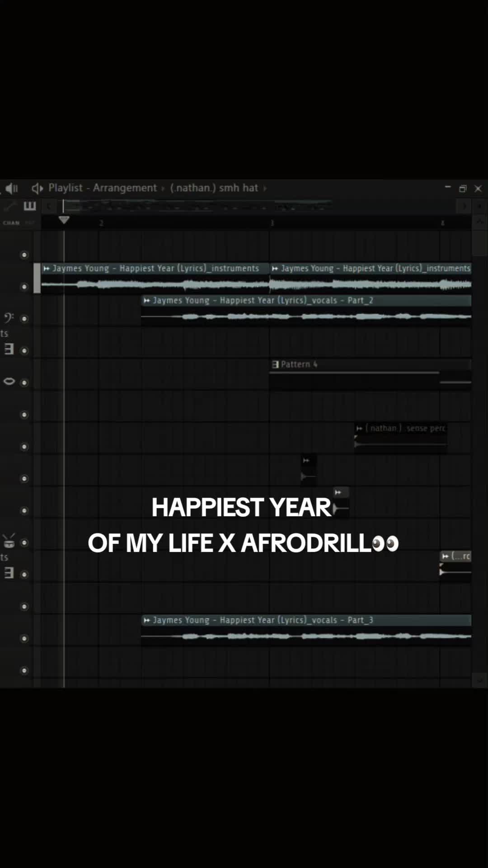
Task: Select the Pattern 4 clip title
Action: point(299,364)
